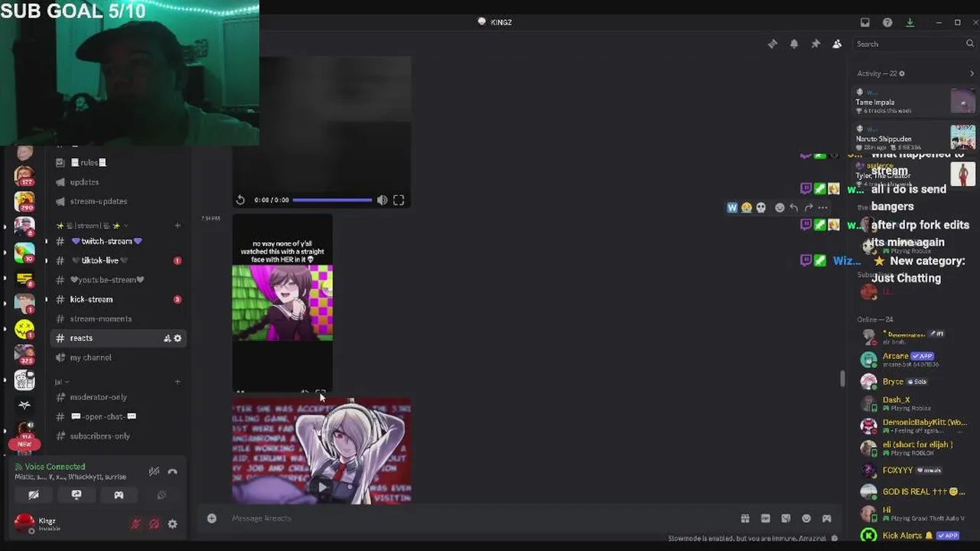Viewport: 980px width, 551px height.
Task: Collapse the stream category header
Action: coord(90,226)
